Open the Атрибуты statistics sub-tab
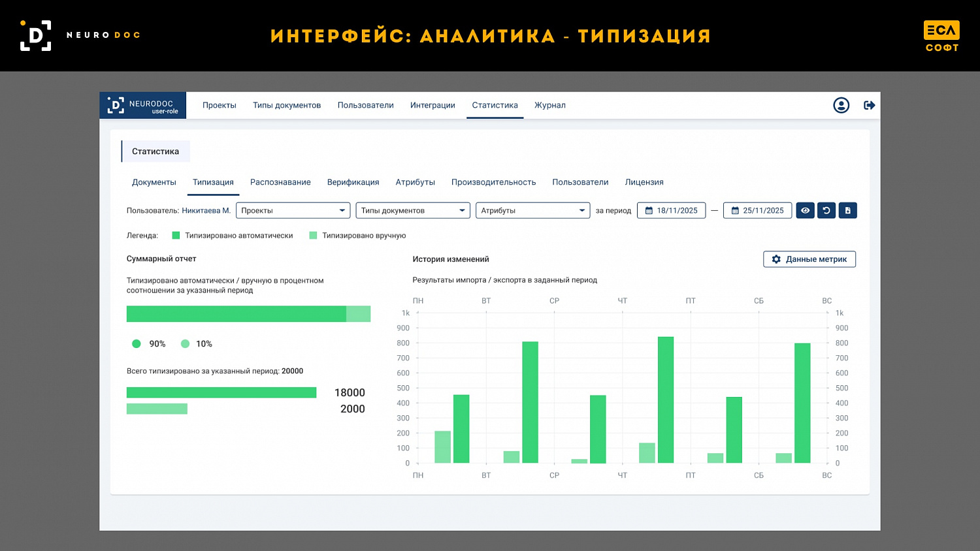Image resolution: width=980 pixels, height=551 pixels. (415, 182)
